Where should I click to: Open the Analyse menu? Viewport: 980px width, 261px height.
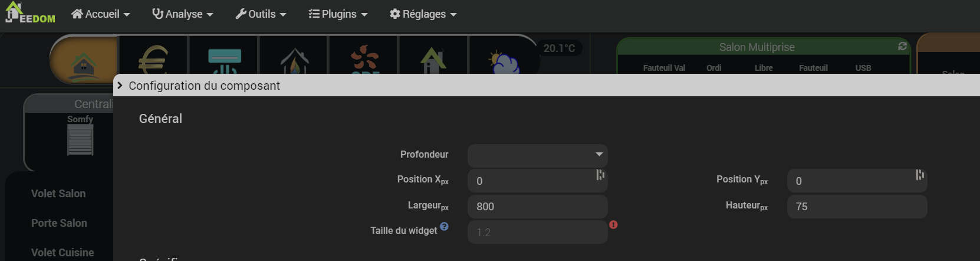point(182,14)
